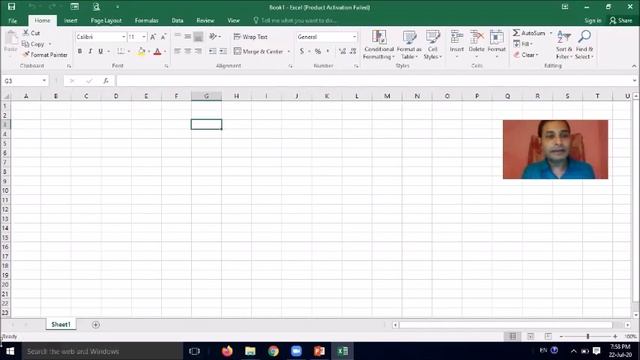
Task: Click the red Font Color swatch
Action: [158, 51]
